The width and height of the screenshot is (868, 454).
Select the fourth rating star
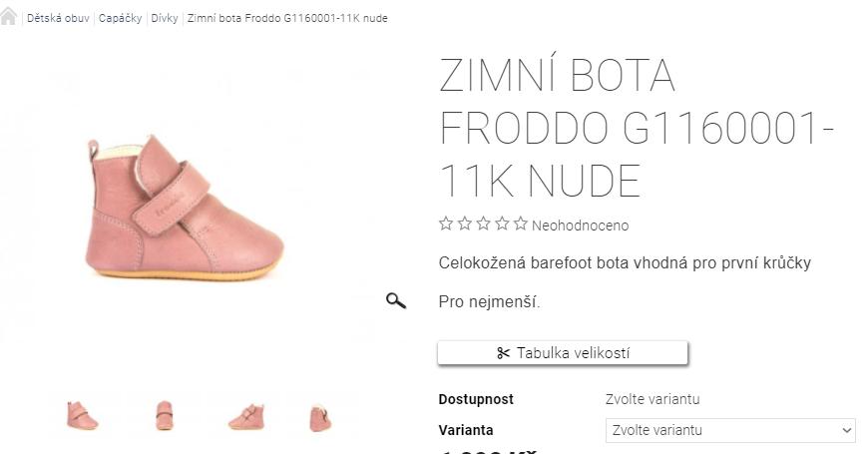(x=501, y=225)
